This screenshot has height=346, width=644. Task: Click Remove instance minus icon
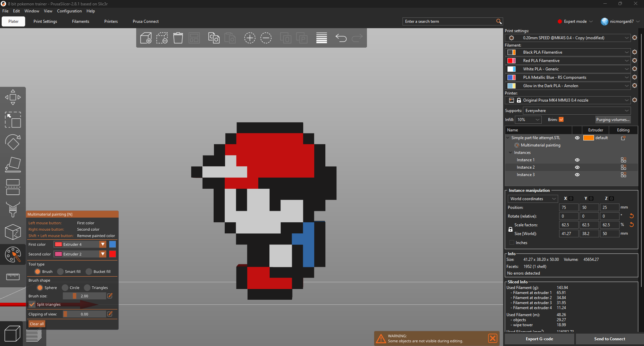266,38
